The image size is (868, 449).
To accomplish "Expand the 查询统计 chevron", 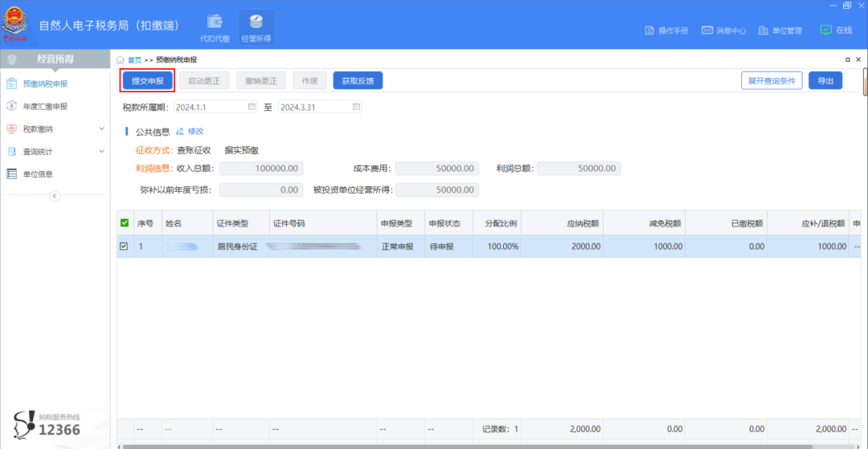I will click(101, 151).
